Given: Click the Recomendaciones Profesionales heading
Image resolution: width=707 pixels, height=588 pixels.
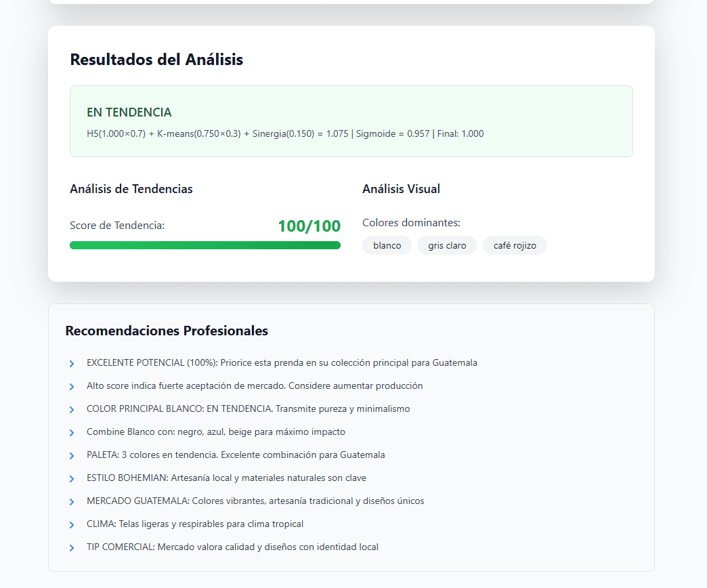Looking at the screenshot, I should (167, 331).
